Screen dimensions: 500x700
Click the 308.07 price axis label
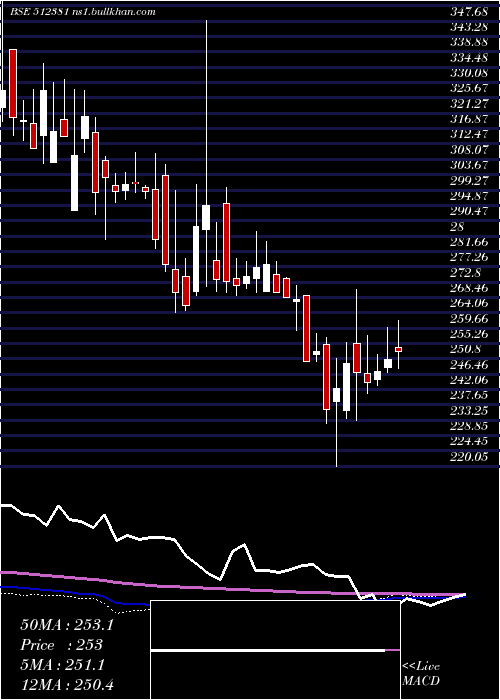[468, 150]
